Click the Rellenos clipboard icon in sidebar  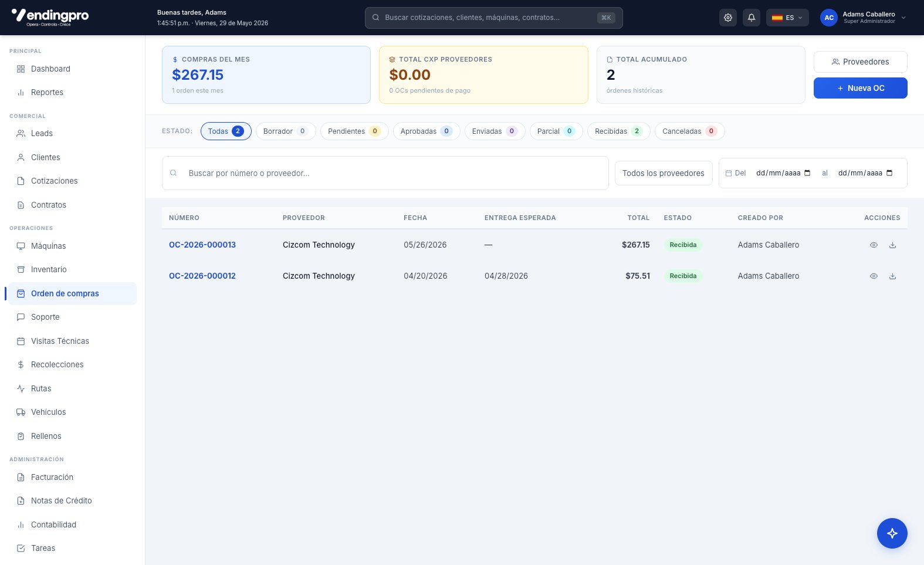pyautogui.click(x=21, y=437)
